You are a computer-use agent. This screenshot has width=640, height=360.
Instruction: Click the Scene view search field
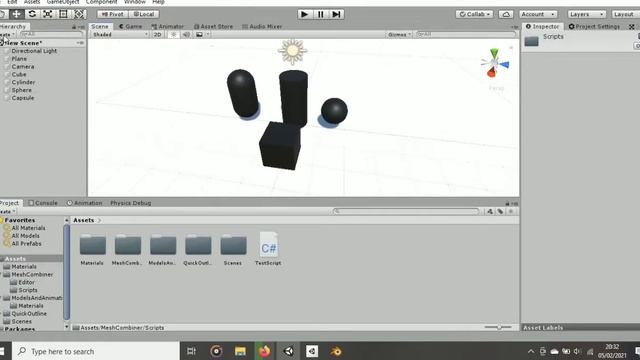pos(466,34)
